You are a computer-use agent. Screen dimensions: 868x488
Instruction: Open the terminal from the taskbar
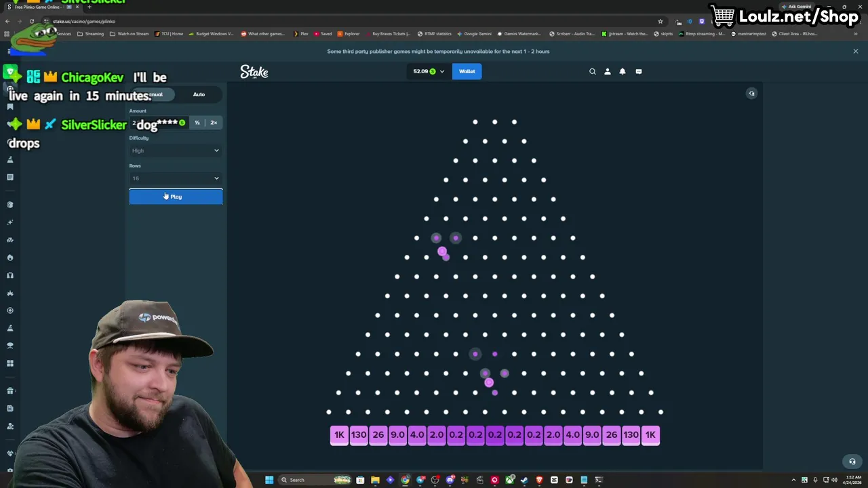tap(599, 480)
